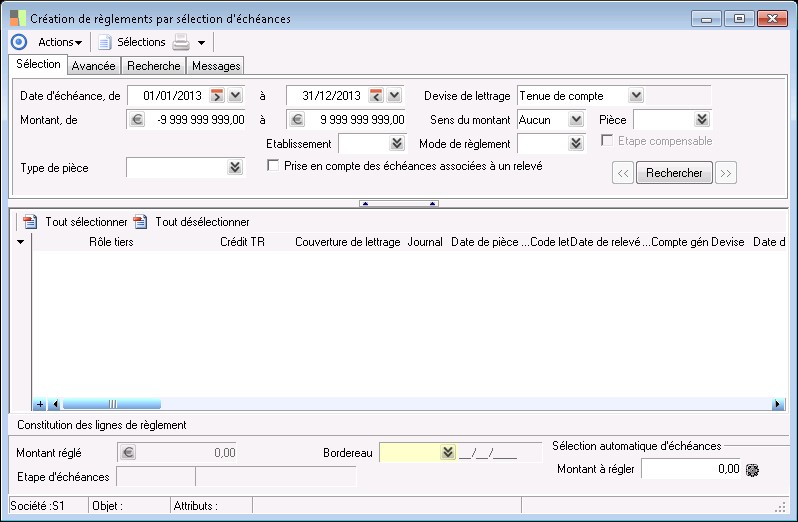The image size is (798, 522).
Task: Open Mode de règlement dropdown
Action: (x=576, y=143)
